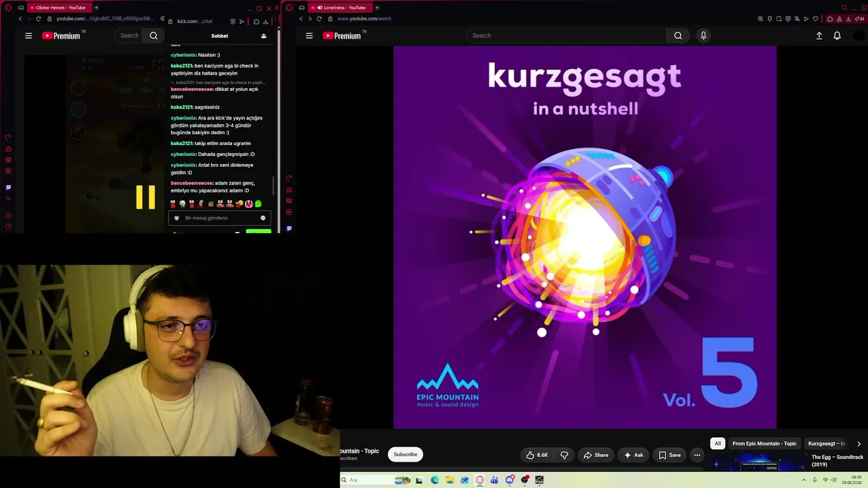Open Discord from the taskbar
The height and width of the screenshot is (488, 868).
(x=509, y=480)
